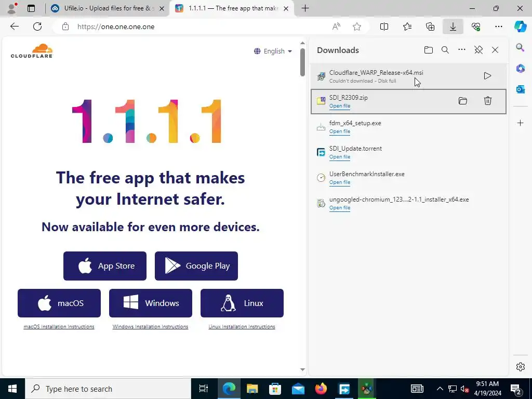The image size is (532, 399).
Task: Go back with the browser back arrow
Action: point(14,26)
